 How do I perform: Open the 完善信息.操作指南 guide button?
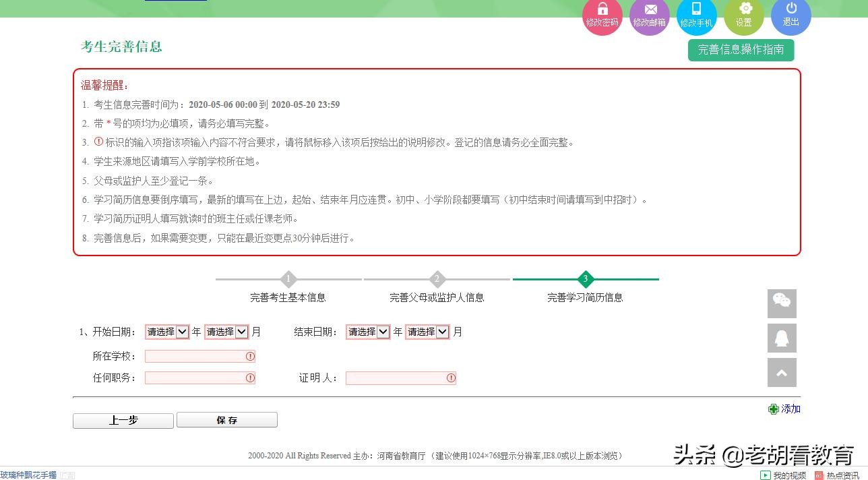point(741,50)
